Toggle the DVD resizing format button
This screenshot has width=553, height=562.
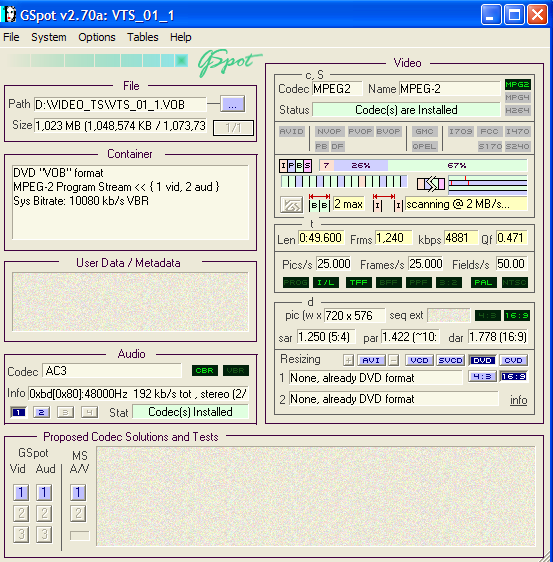coord(482,360)
